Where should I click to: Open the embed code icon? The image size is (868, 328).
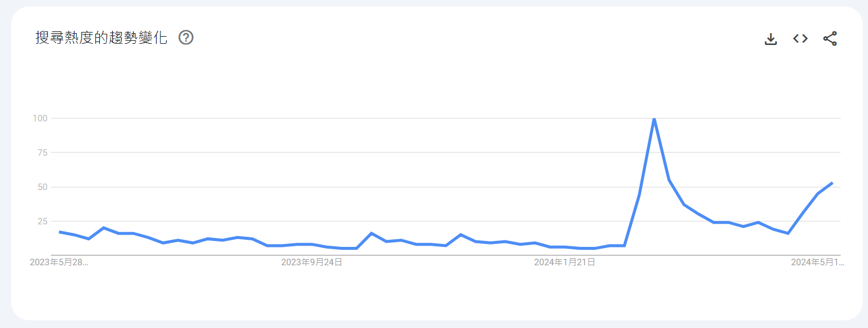click(800, 38)
